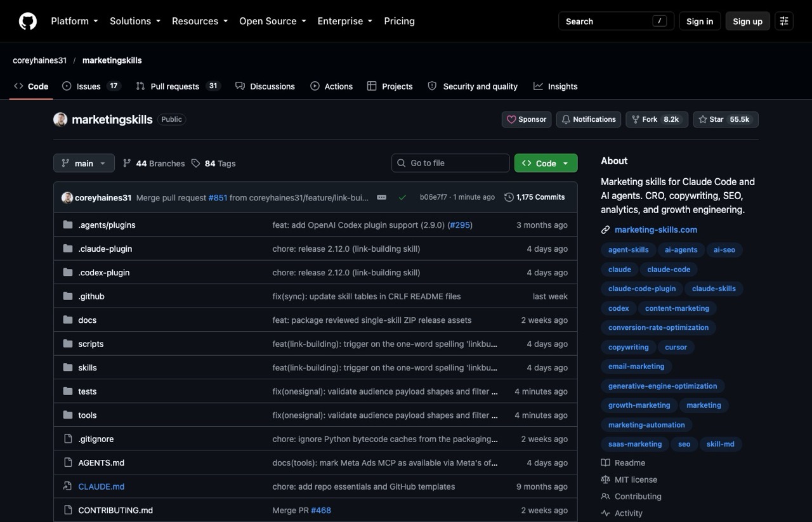Screen dimensions: 812x522
Task: Expand the commit message ellipsis button
Action: click(381, 197)
